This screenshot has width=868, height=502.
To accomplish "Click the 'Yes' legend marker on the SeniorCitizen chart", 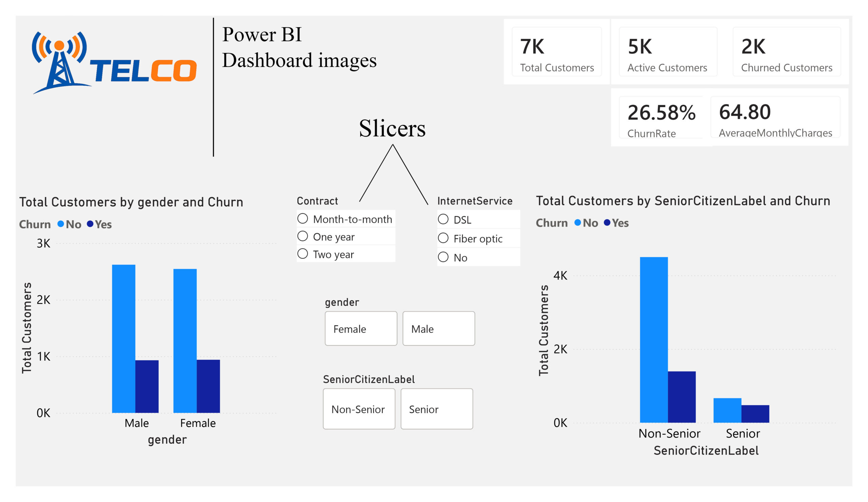I will pos(607,223).
